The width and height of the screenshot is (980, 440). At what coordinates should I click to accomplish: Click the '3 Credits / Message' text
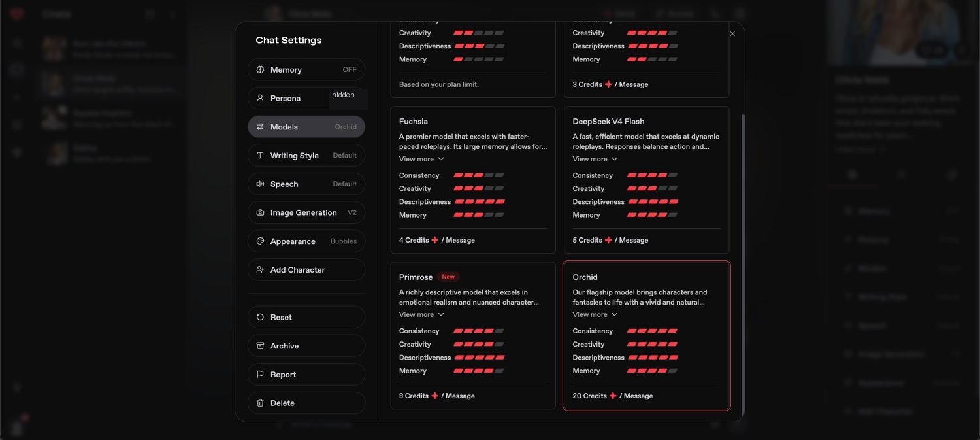coord(610,84)
